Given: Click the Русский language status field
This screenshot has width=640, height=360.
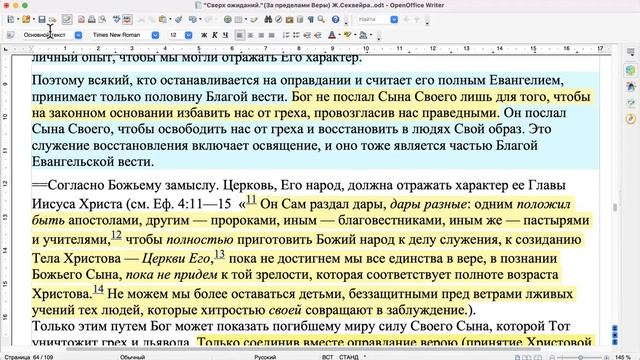Looking at the screenshot, I should pyautogui.click(x=265, y=357).
